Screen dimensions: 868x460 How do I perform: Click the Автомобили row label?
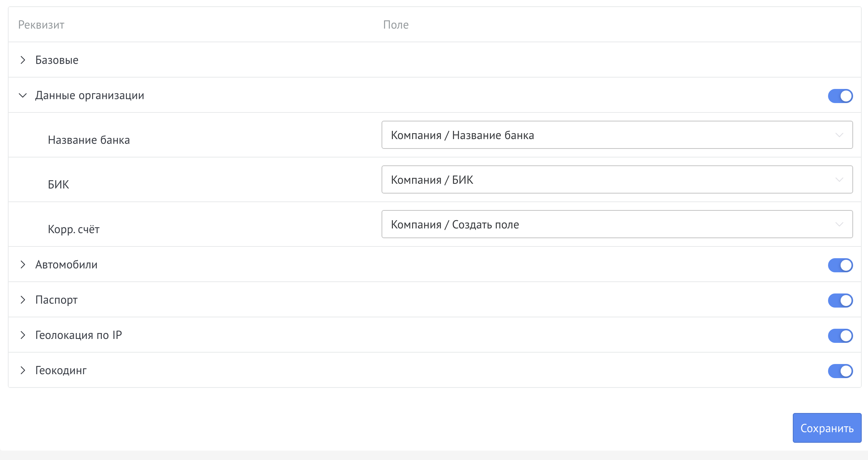coord(66,264)
